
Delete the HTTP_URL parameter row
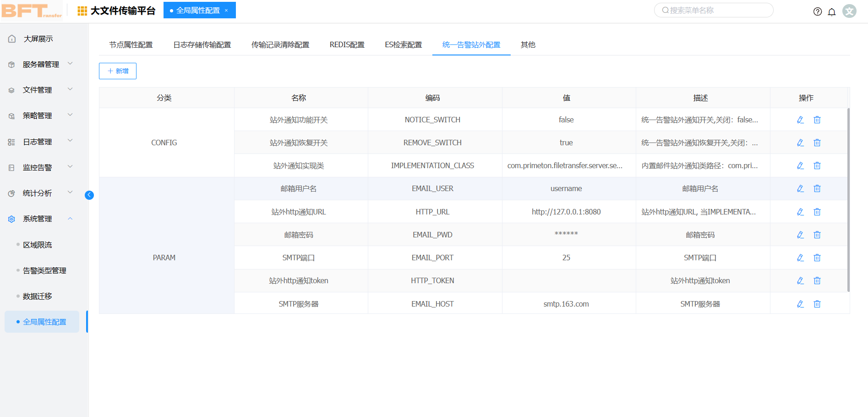(x=817, y=212)
